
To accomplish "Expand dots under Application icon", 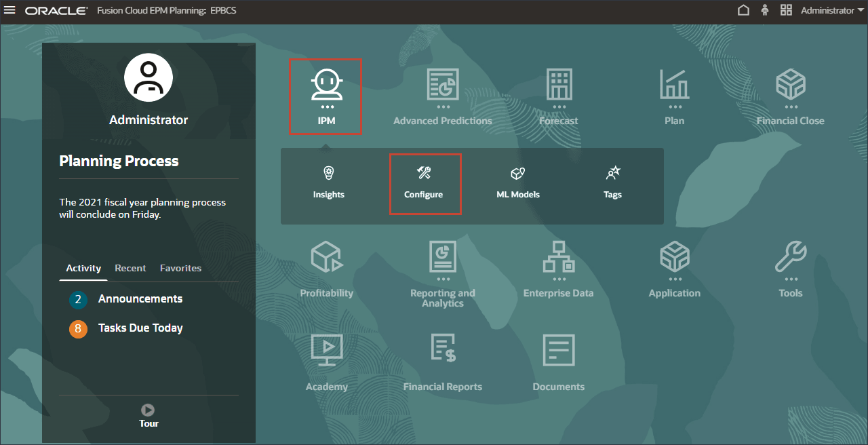I will point(674,279).
